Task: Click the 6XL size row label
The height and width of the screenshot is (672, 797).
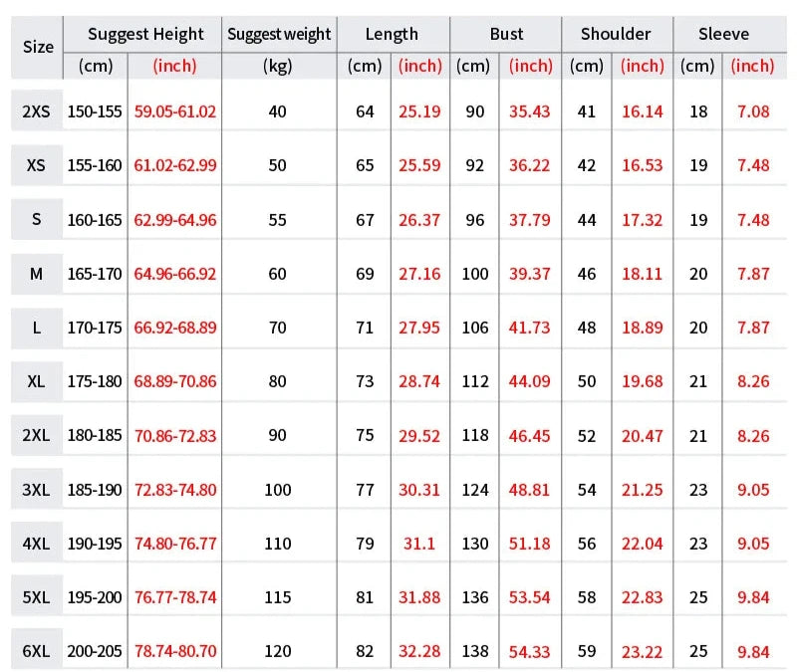Action: point(36,651)
